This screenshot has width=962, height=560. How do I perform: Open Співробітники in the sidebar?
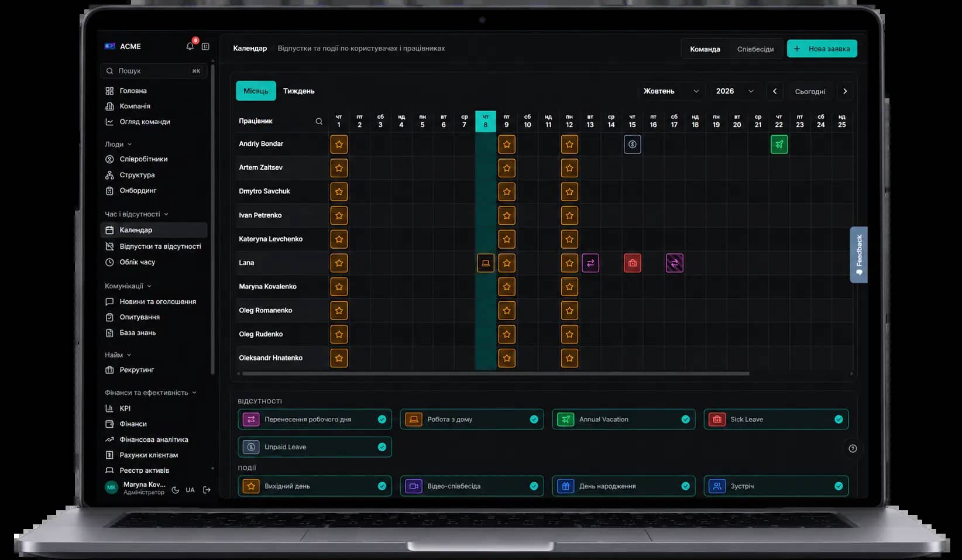tap(154, 159)
